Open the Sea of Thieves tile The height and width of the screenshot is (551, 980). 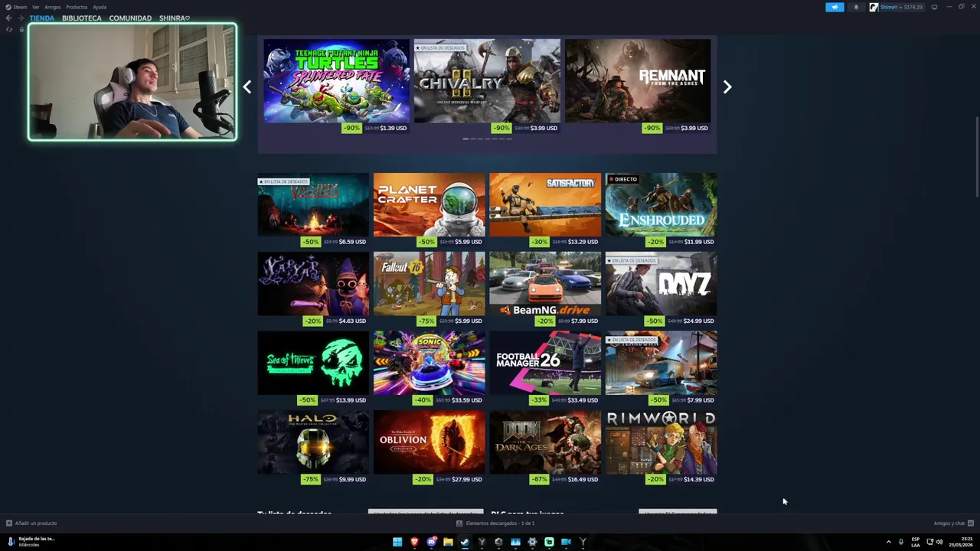(x=313, y=363)
